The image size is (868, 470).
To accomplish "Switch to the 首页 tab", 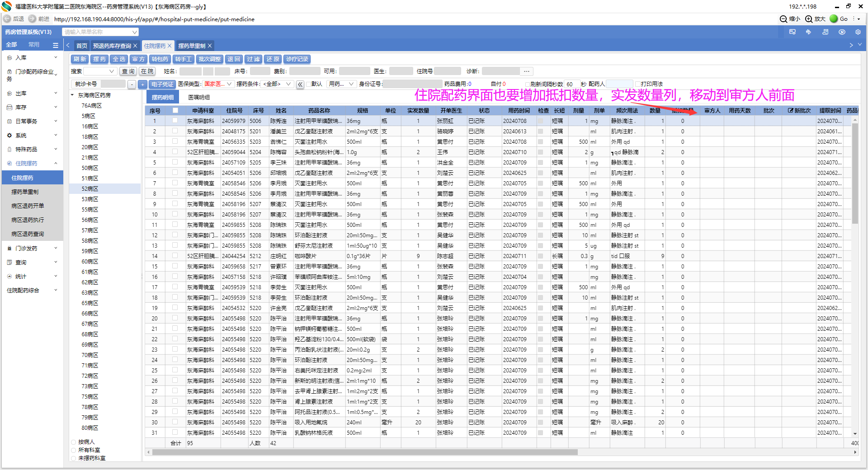I will pos(82,46).
